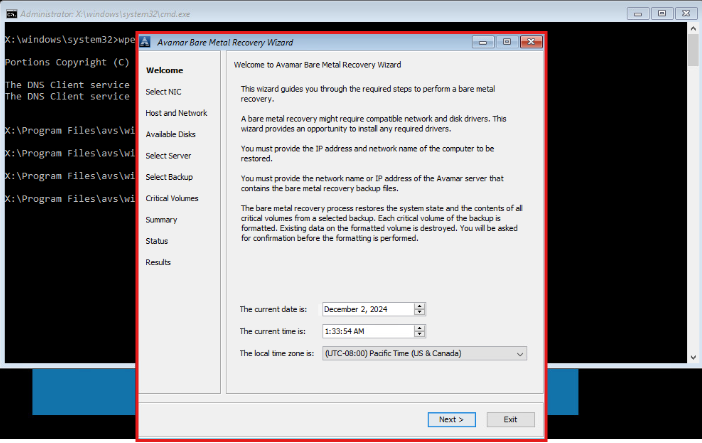Open the local time zone dropdown
702x443 pixels.
pos(424,353)
